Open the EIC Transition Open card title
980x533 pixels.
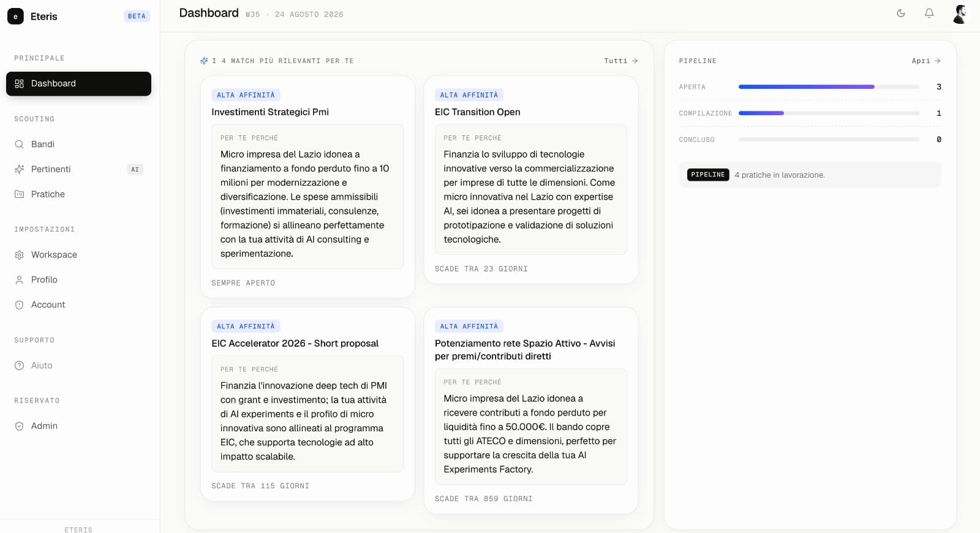pos(478,112)
